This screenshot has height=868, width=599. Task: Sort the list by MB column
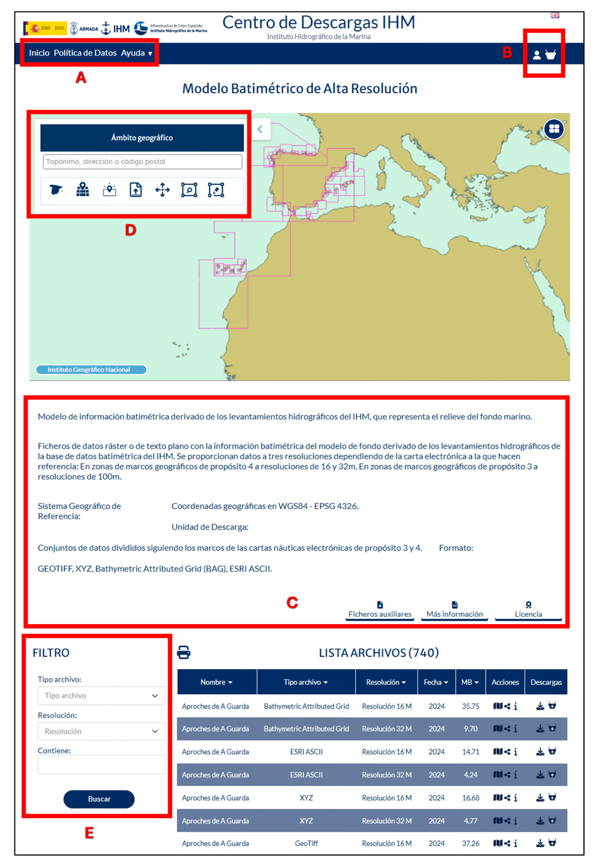click(470, 682)
